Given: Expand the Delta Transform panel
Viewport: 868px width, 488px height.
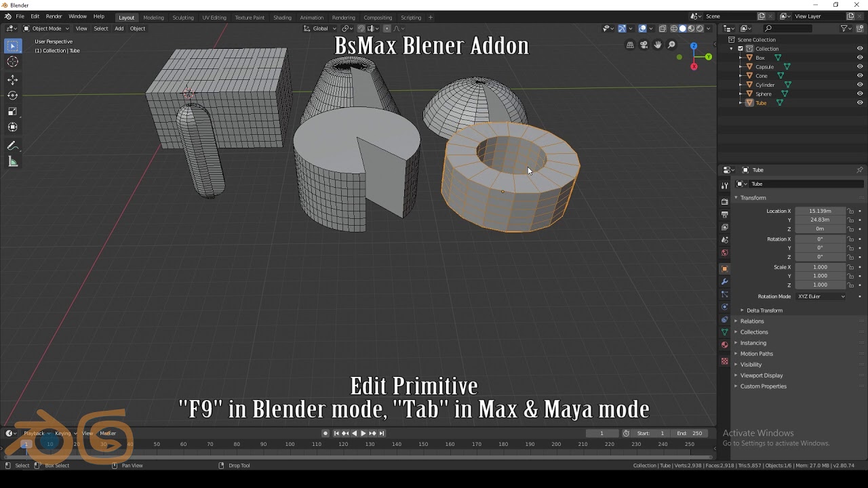Looking at the screenshot, I should click(x=764, y=310).
